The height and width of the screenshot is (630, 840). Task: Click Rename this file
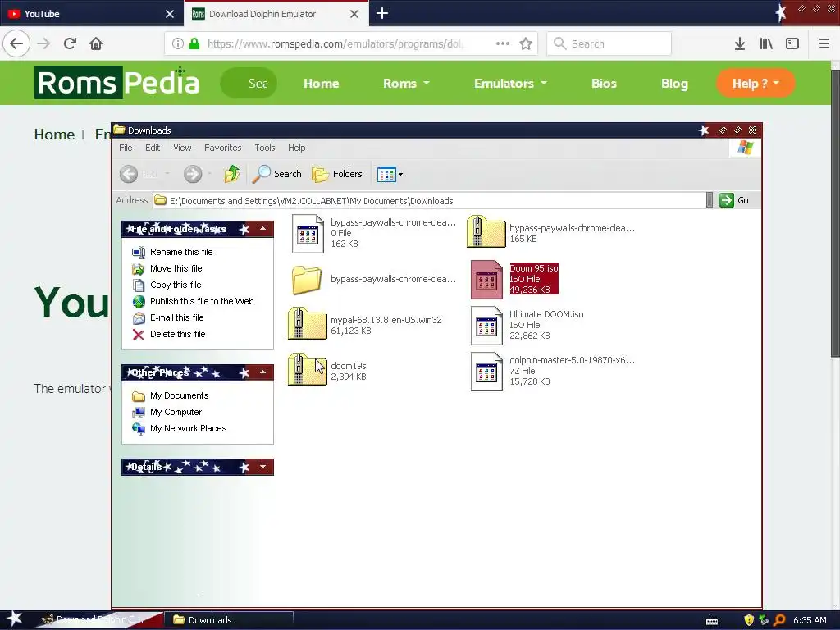(181, 252)
